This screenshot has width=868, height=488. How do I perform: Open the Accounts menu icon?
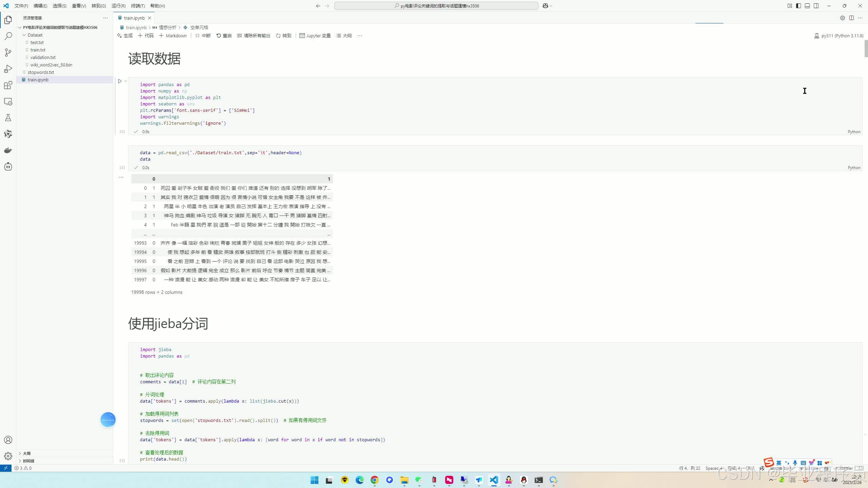tap(8, 440)
